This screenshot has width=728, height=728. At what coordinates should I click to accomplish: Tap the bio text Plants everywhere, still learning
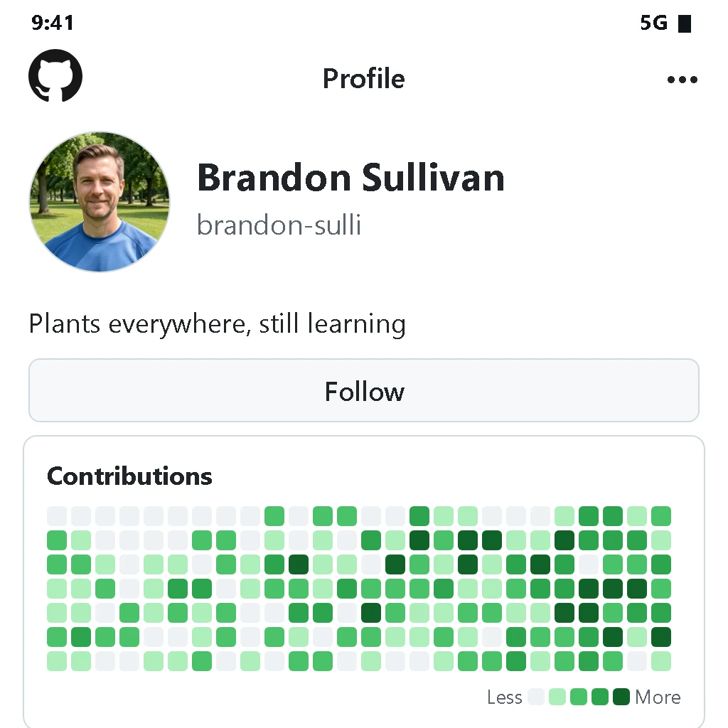pos(218,324)
